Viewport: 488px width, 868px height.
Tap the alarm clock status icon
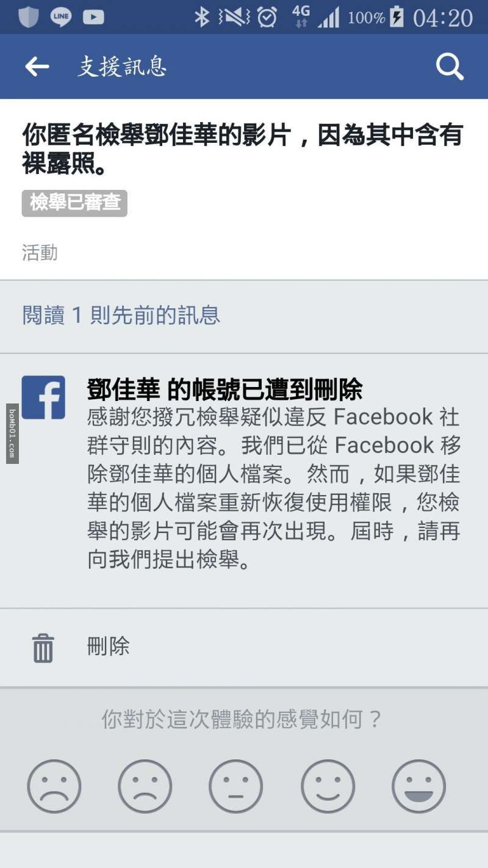tap(267, 17)
